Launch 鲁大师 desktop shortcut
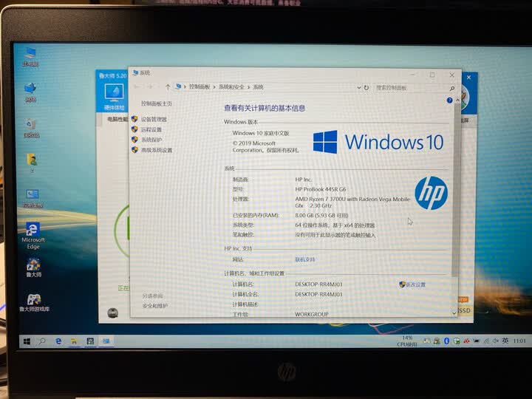532x399 pixels. pyautogui.click(x=33, y=267)
